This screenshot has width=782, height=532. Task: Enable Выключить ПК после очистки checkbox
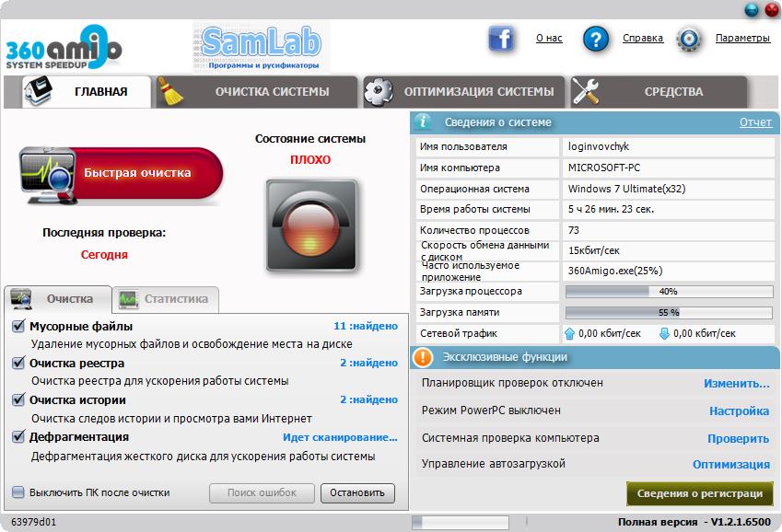(18, 492)
